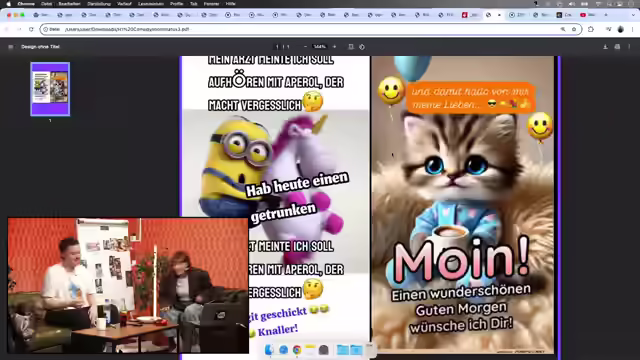Bookmark this page with the star icon
Image resolution: width=640 pixels, height=360 pixels.
(x=574, y=29)
